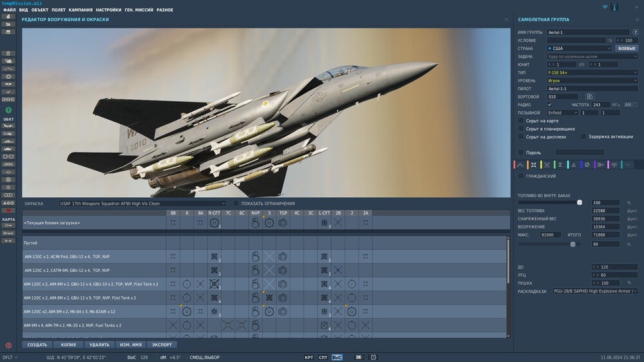Open the НАСТРОЙКИ menu
Screen dimensions: 644x362
point(108,10)
